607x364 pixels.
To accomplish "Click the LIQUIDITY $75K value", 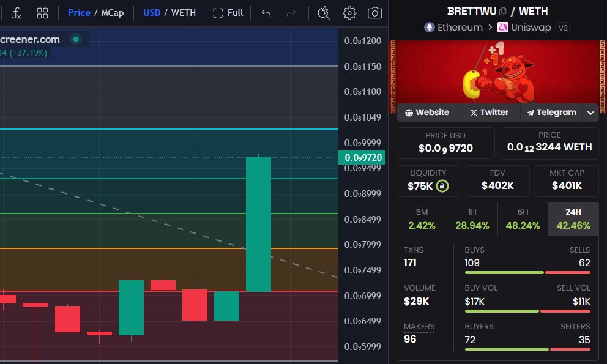I will point(420,186).
